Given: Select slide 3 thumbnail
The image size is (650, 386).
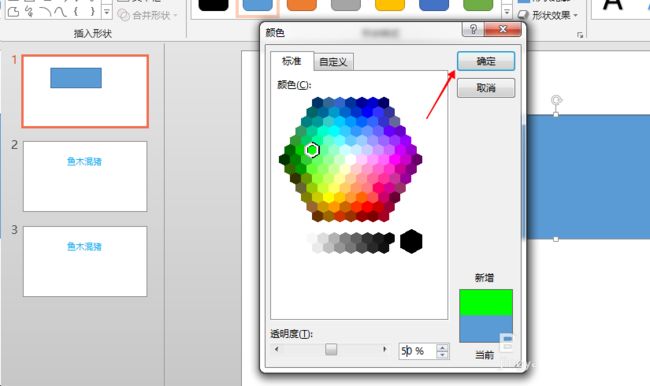Looking at the screenshot, I should [x=85, y=261].
